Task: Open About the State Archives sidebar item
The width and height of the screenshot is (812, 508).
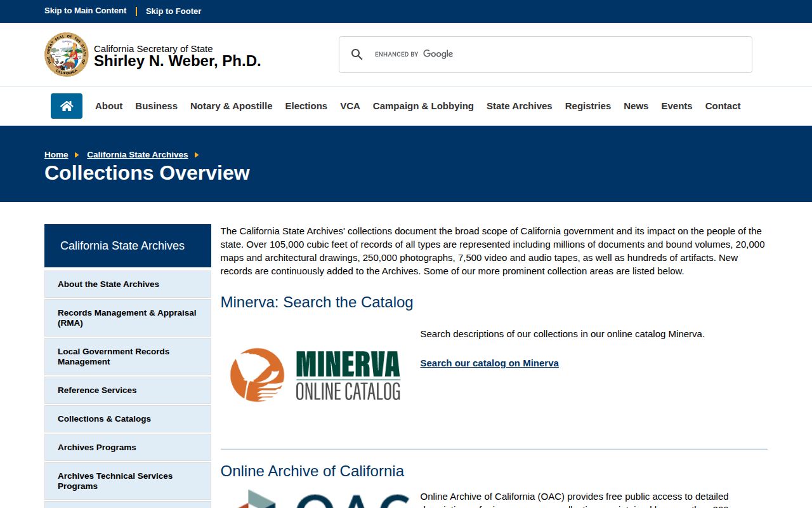Action: pyautogui.click(x=128, y=284)
